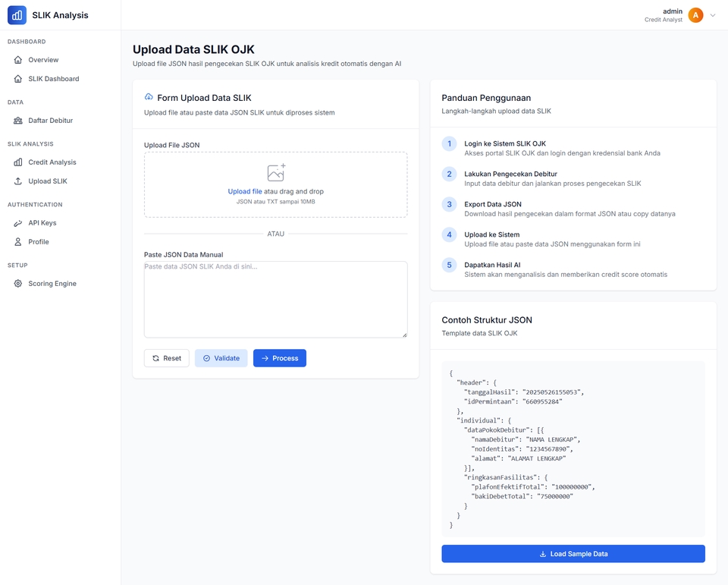Screen dimensions: 728x585
Task: Click step number 4 circle
Action: pyautogui.click(x=449, y=234)
